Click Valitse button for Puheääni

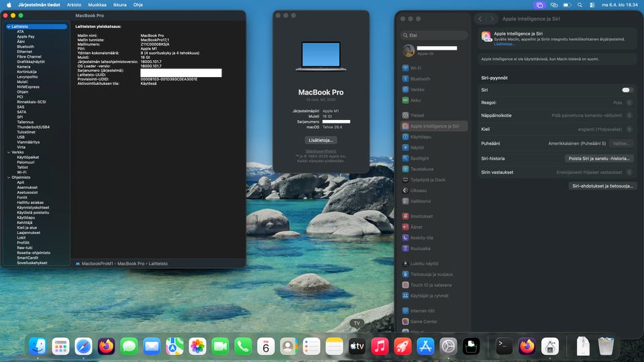(x=621, y=143)
